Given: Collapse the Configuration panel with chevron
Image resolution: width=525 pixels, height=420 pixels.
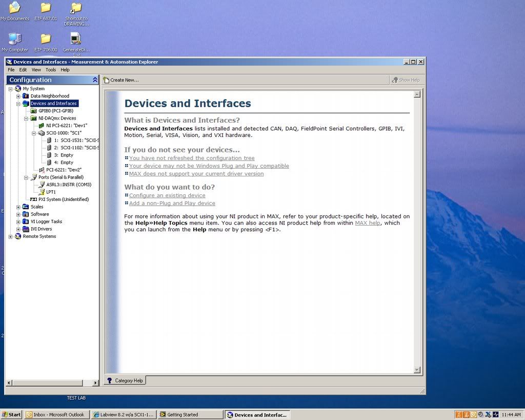Looking at the screenshot, I should click(x=95, y=80).
